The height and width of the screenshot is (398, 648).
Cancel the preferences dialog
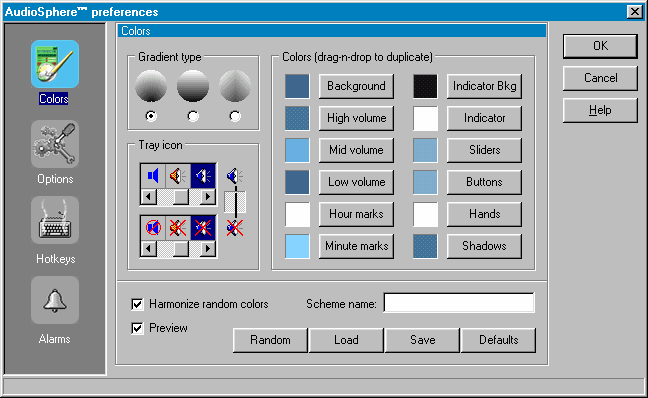click(x=600, y=78)
